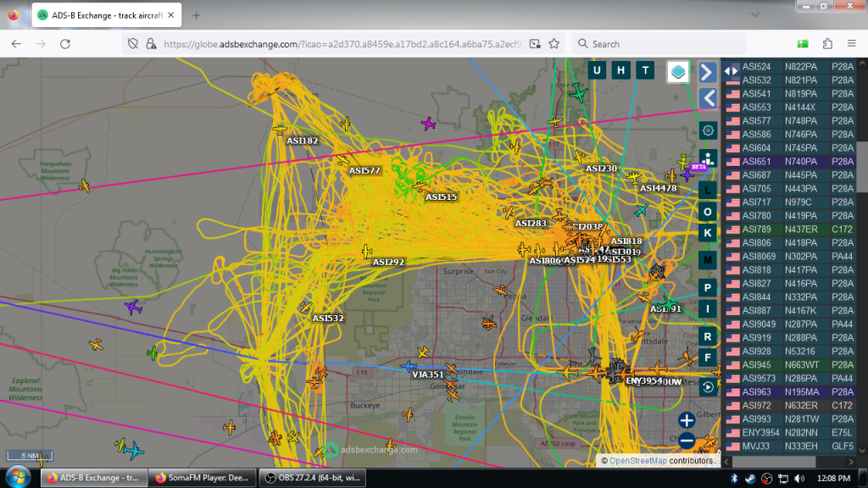Select aircraft icon next to ASI182 label

point(280,130)
